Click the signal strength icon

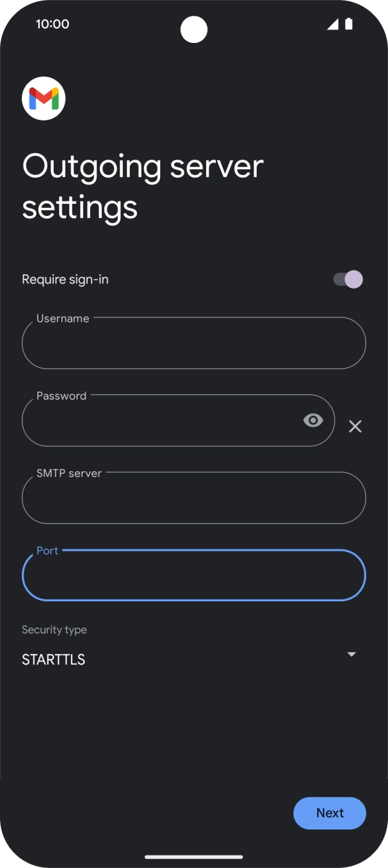pos(334,24)
